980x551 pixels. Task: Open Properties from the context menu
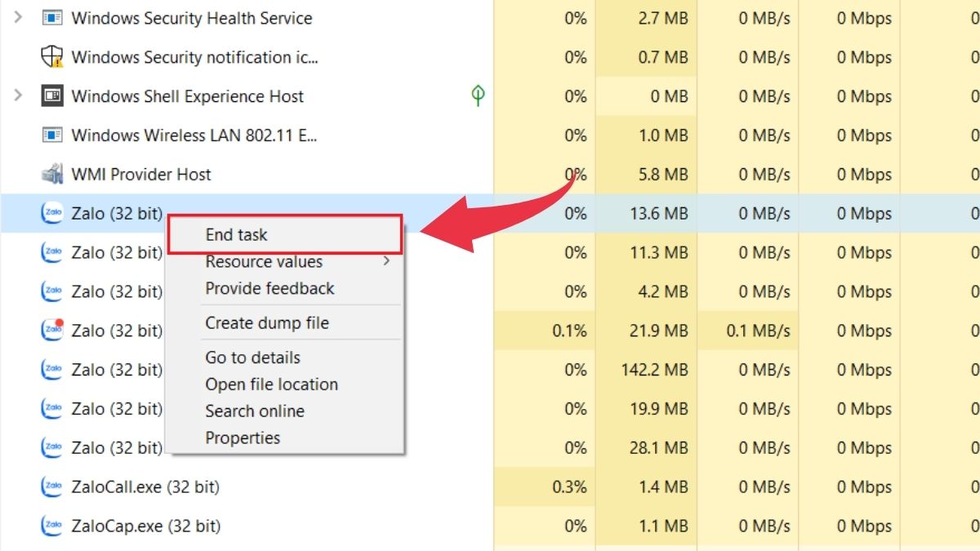[243, 438]
